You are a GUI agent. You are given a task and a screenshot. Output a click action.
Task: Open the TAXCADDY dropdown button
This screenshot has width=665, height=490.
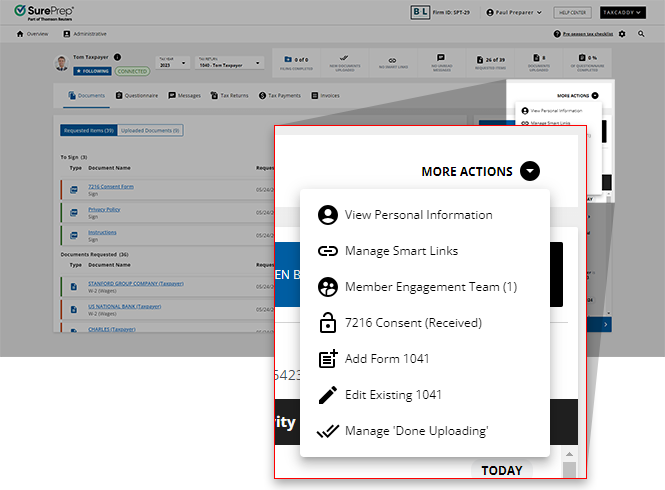(623, 12)
